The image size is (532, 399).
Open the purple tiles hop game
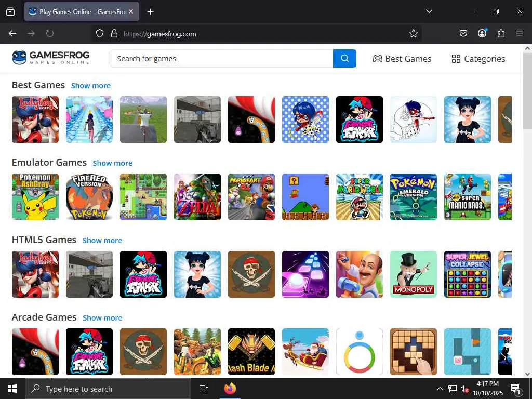[x=305, y=274]
